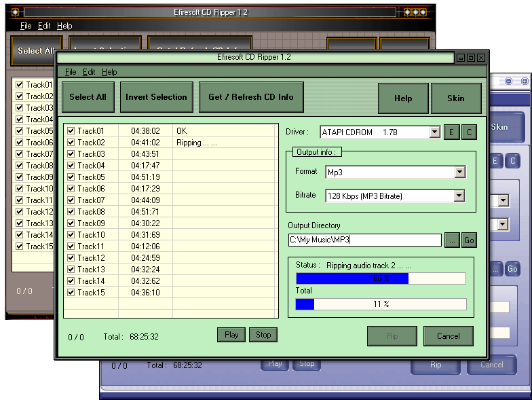Uncheck Track03 in green window list
The image size is (532, 400).
click(71, 154)
